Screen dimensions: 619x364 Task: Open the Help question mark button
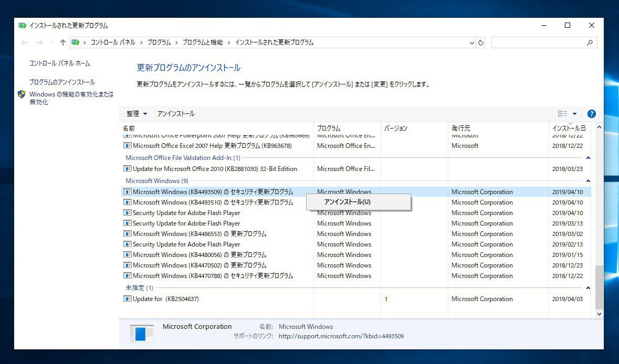(x=591, y=114)
